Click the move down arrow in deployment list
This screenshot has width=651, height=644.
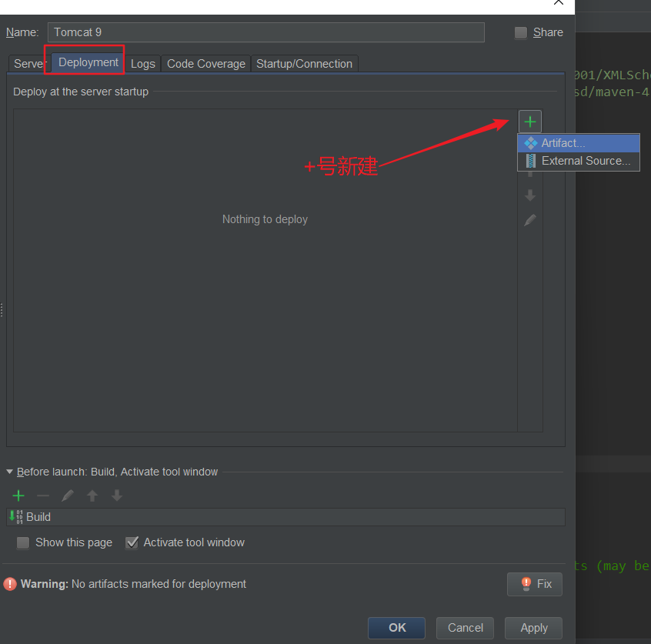coord(529,195)
